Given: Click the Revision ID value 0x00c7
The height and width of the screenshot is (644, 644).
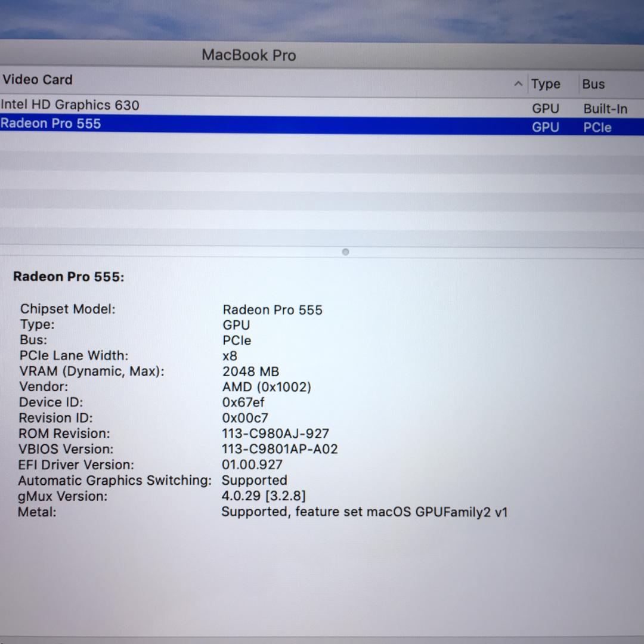Looking at the screenshot, I should pos(245,418).
